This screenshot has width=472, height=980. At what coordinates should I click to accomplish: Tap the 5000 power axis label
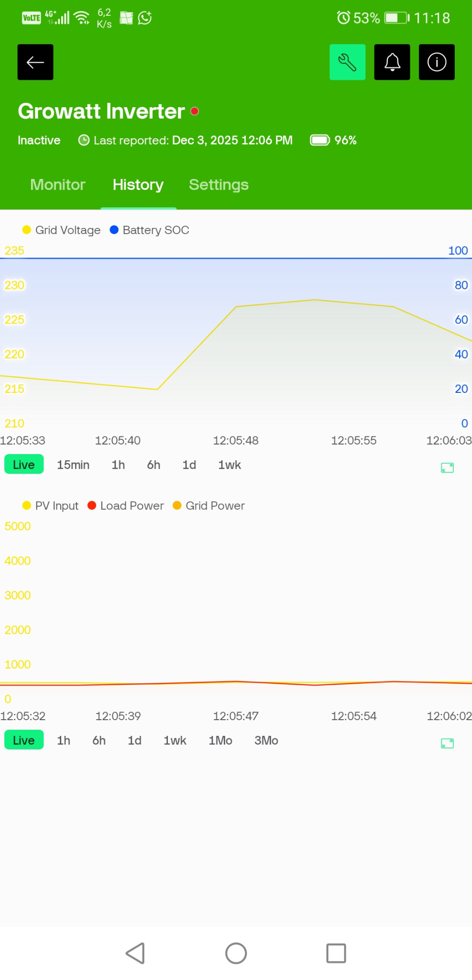click(18, 526)
